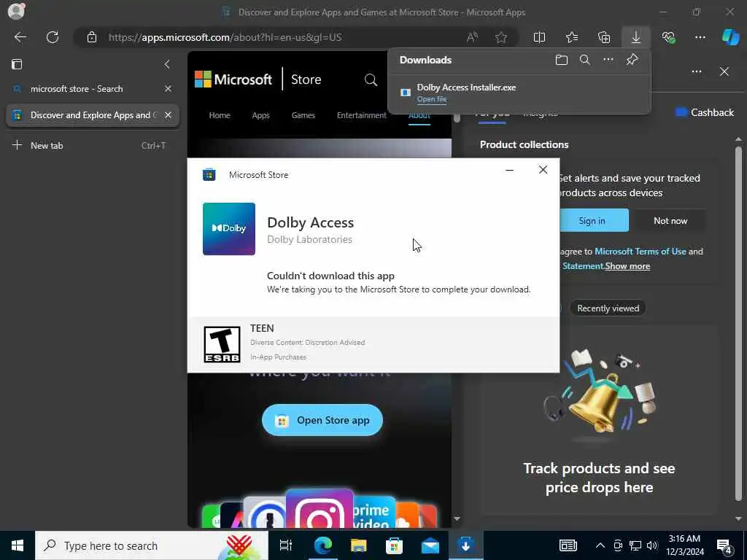Open the Cashback option
Screen dimensions: 747x560
705,112
